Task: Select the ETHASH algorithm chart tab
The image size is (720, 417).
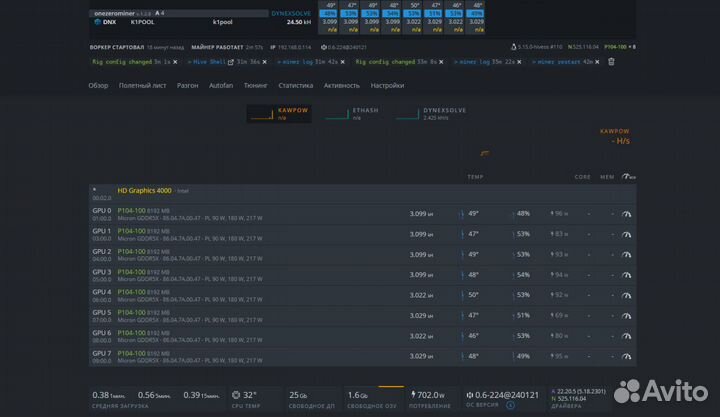Action: [352, 114]
